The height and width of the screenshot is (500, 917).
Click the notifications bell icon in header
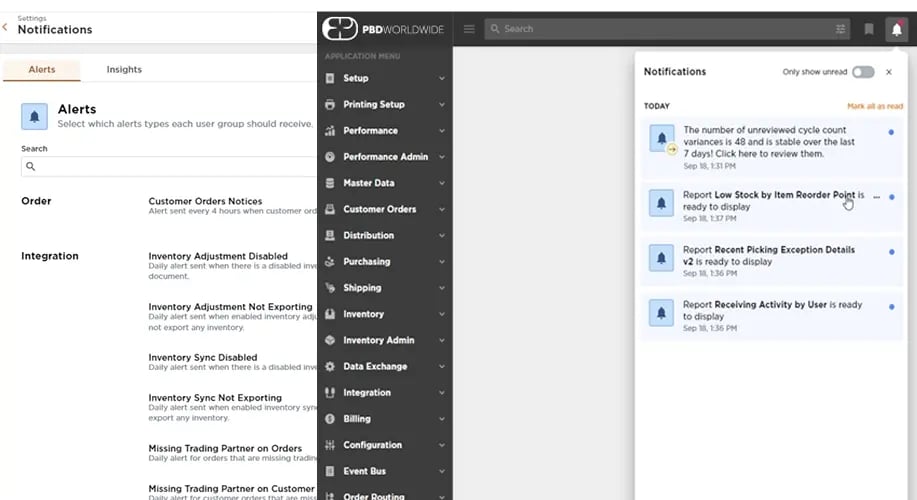896,29
